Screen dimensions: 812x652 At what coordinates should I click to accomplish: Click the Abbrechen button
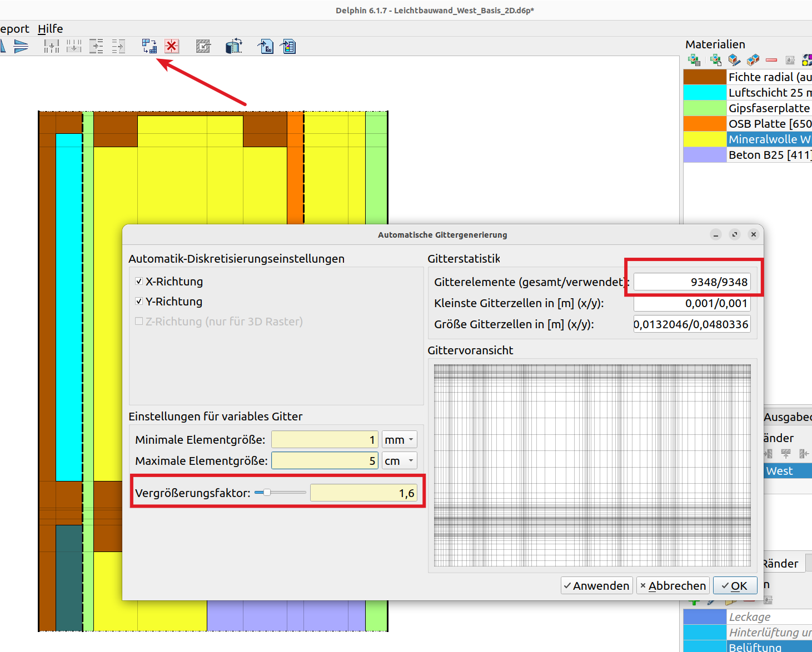[673, 586]
